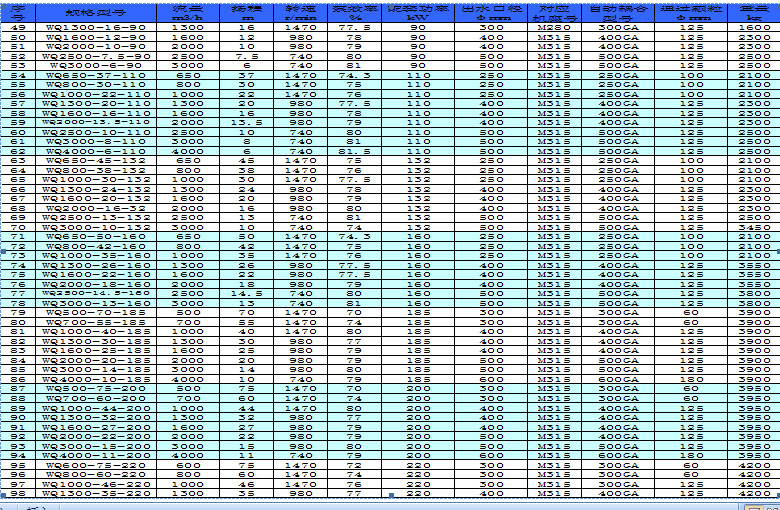Image resolution: width=780 pixels, height=510 pixels.
Task: Select model cell WQ1600-16-110
Action: click(x=96, y=113)
